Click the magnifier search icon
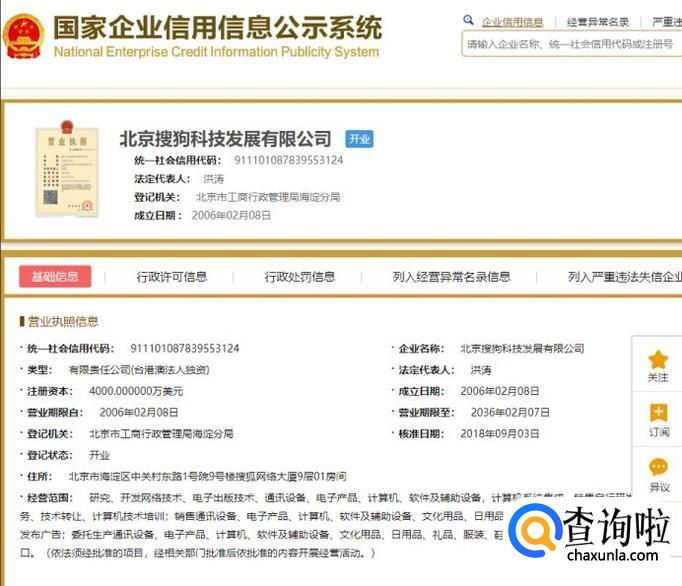The height and width of the screenshot is (586, 682). [468, 20]
